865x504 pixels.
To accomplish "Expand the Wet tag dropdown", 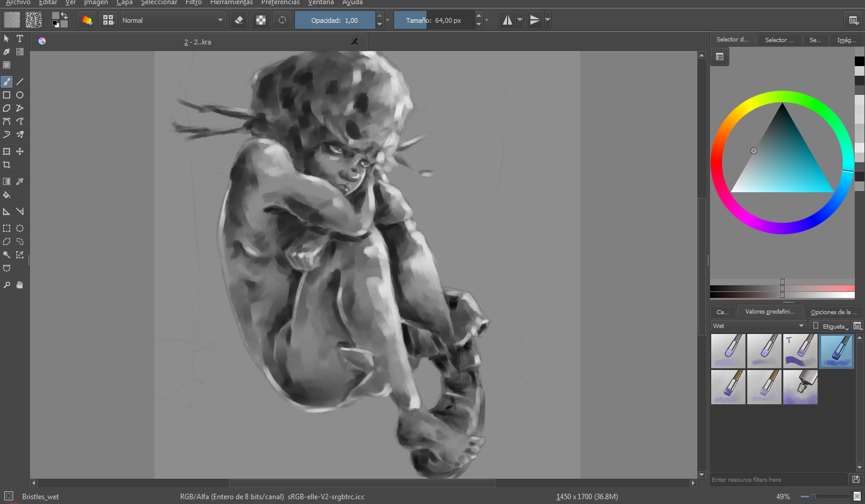I will (759, 326).
